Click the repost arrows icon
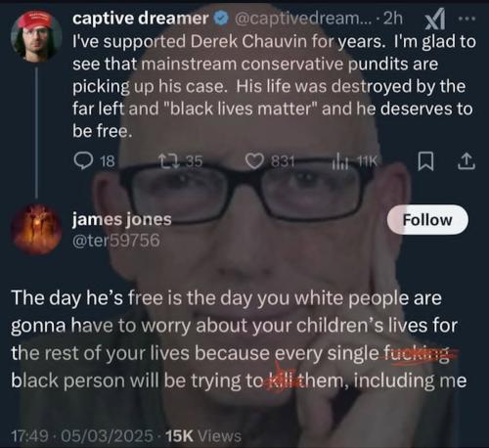Viewport: 489px width, 448px height. click(168, 161)
